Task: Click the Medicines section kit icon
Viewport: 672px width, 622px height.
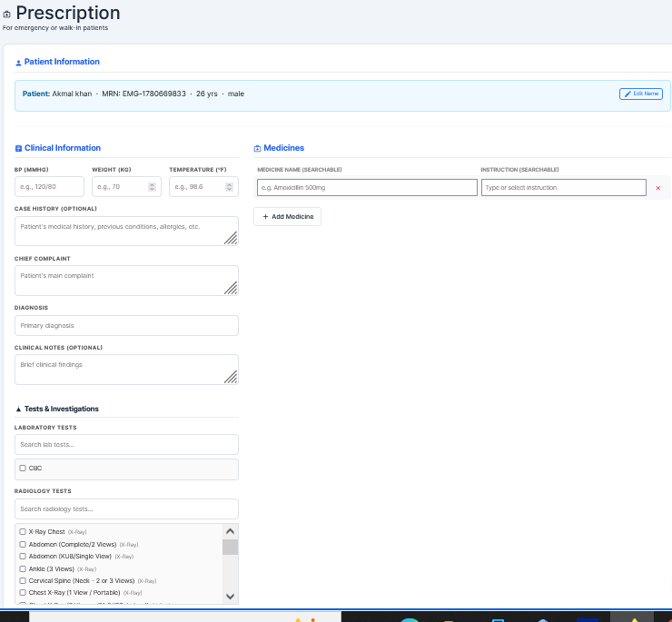Action: click(x=257, y=148)
